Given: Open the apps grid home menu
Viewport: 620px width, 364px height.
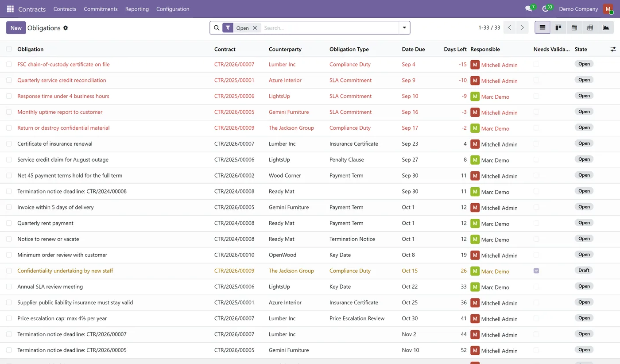Looking at the screenshot, I should point(10,9).
